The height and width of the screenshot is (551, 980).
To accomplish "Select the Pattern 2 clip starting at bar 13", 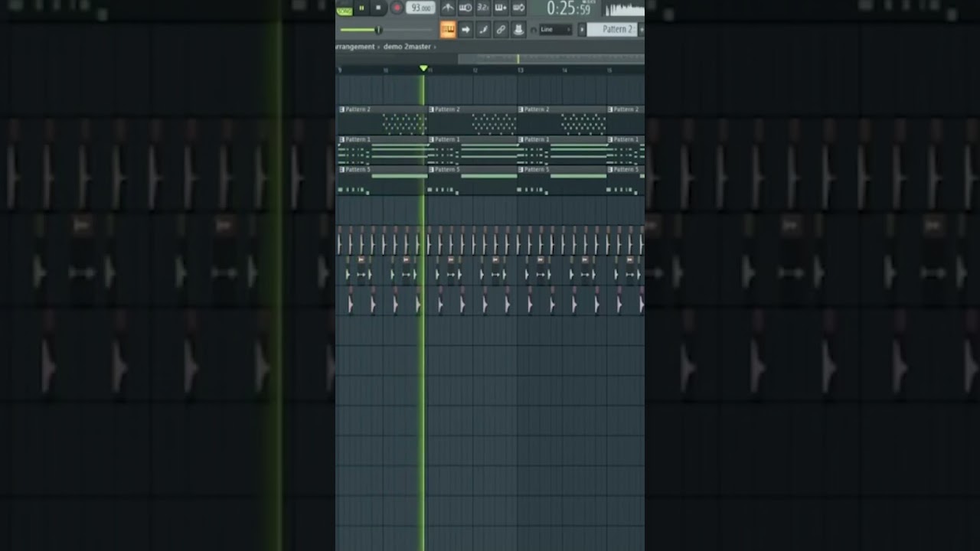I will coord(562,120).
